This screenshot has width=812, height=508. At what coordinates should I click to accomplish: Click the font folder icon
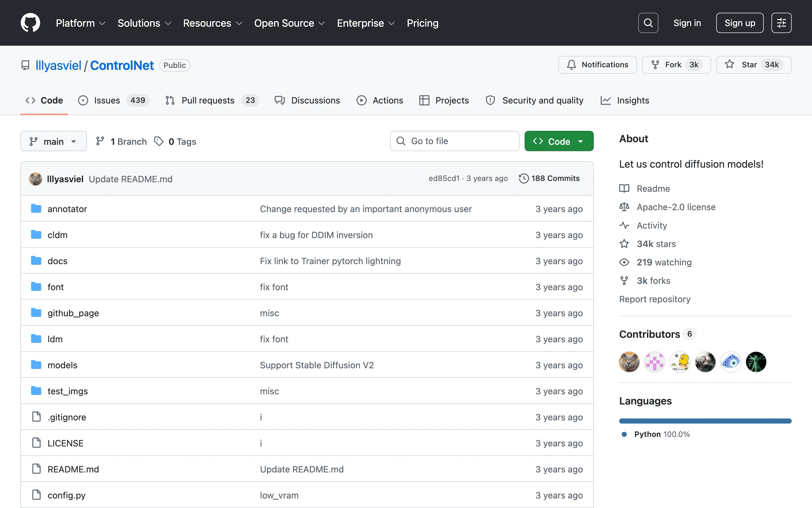[x=36, y=287]
